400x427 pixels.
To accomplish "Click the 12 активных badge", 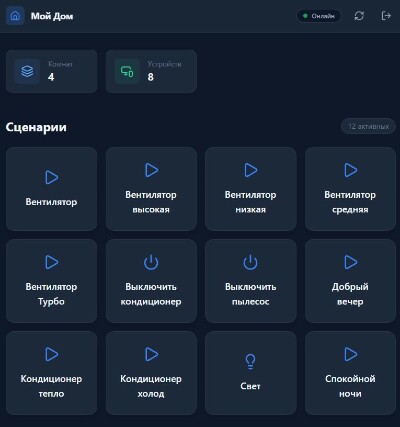I will pos(368,127).
